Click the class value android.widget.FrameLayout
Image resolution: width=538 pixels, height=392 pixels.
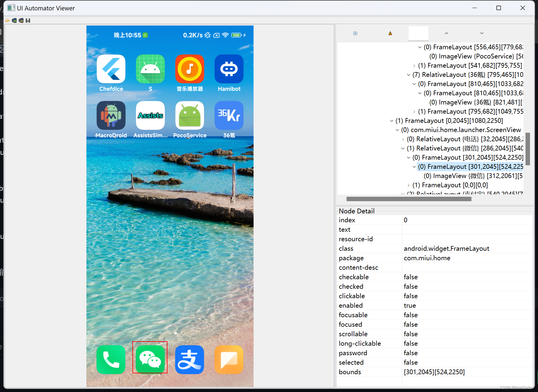446,248
